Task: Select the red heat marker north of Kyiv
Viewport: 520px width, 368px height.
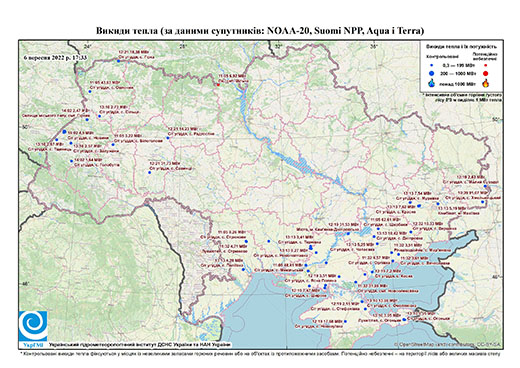Action: click(218, 85)
